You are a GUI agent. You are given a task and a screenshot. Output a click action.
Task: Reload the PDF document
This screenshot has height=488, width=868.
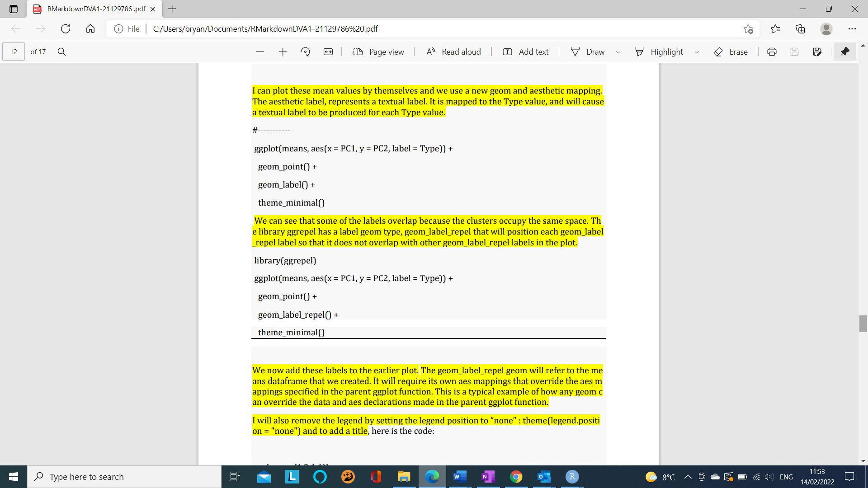click(x=66, y=28)
